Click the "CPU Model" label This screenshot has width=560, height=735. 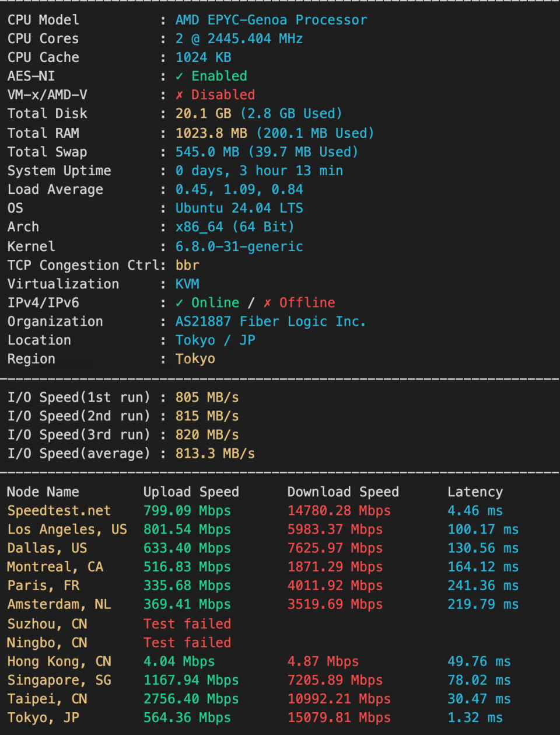[x=43, y=20]
